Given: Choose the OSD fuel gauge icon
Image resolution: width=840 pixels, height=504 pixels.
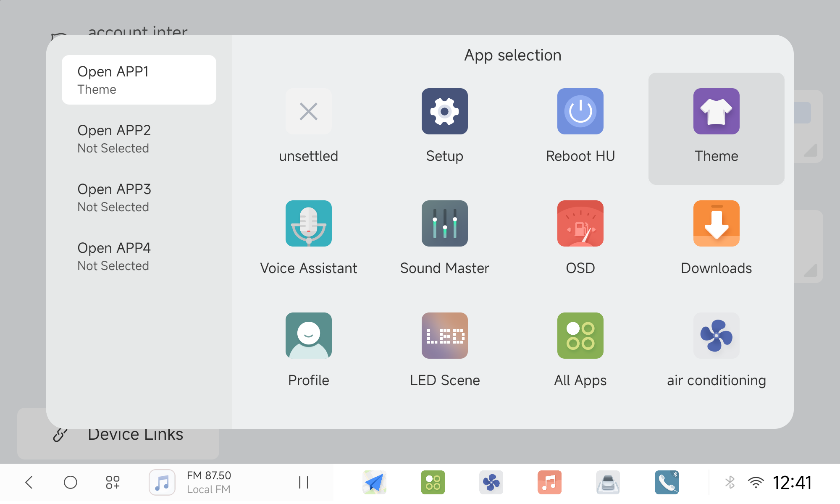Looking at the screenshot, I should pyautogui.click(x=580, y=223).
